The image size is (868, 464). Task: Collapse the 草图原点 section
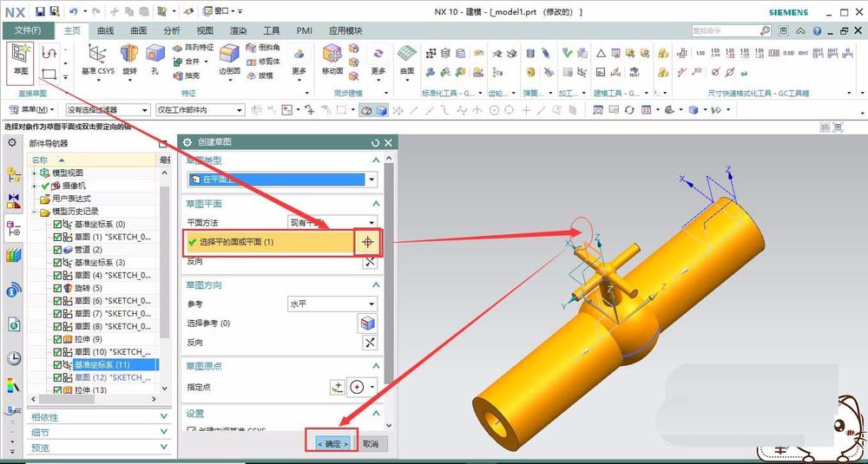tap(376, 366)
